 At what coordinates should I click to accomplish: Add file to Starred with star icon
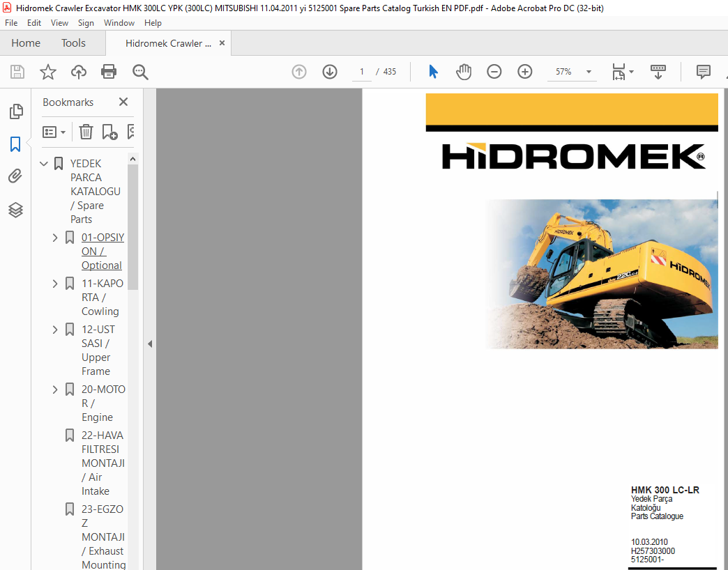pos(48,72)
